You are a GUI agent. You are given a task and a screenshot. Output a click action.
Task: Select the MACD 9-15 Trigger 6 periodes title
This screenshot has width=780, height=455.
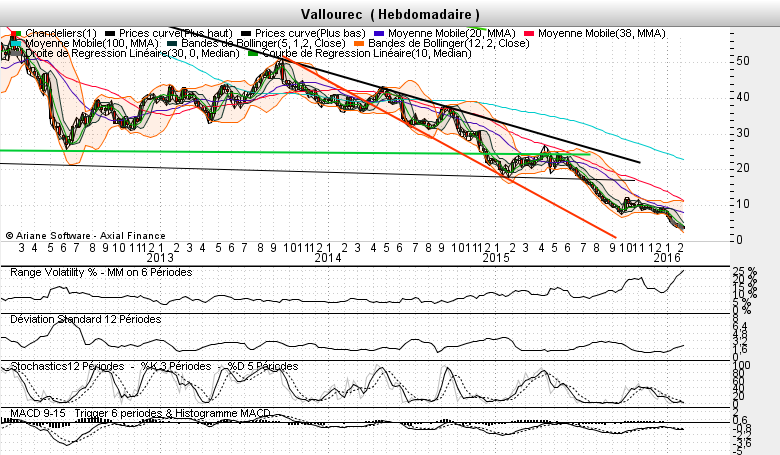pyautogui.click(x=140, y=413)
